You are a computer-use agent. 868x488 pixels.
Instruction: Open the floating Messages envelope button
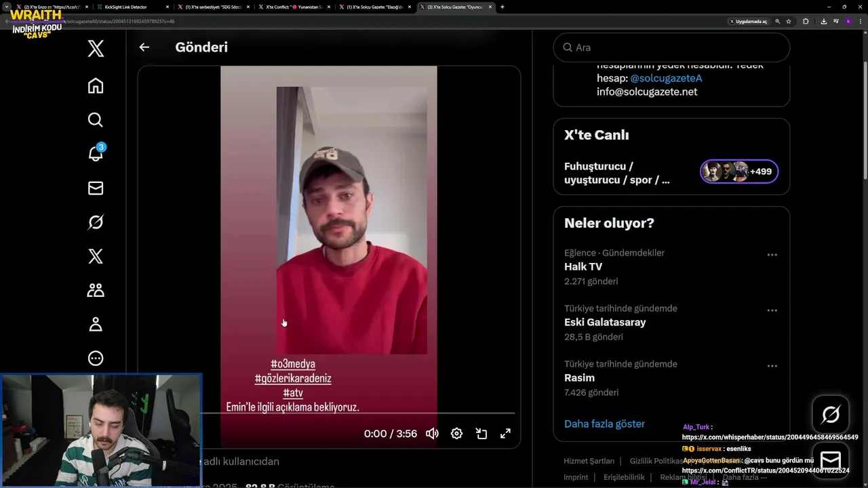pos(831,460)
